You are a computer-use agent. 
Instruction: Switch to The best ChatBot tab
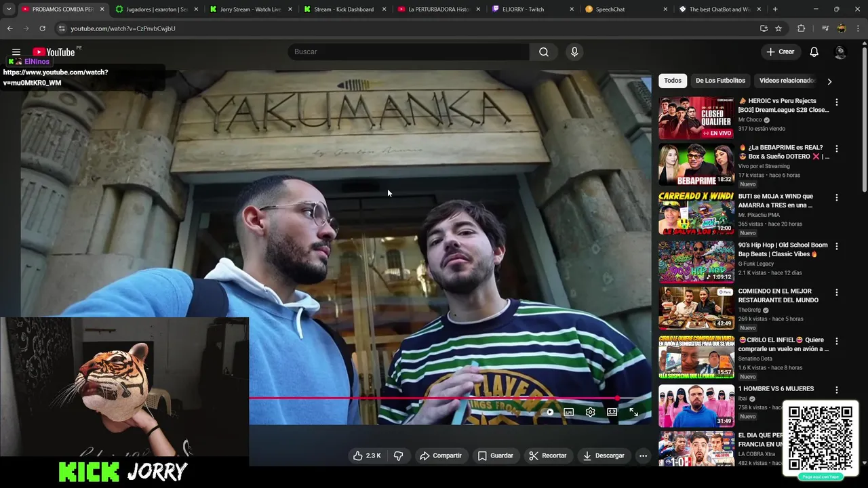click(719, 9)
